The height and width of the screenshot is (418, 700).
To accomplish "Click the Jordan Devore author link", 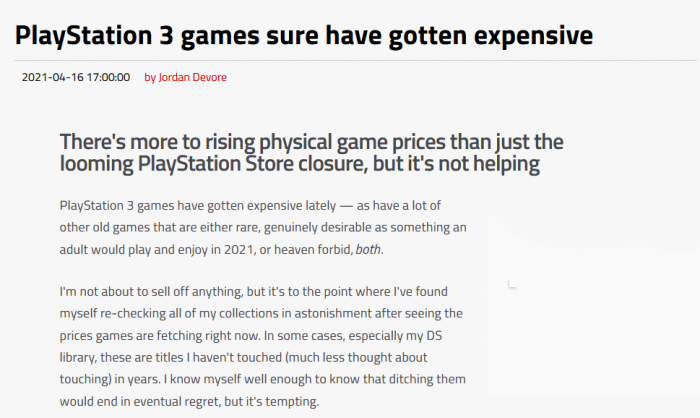I will click(x=191, y=78).
